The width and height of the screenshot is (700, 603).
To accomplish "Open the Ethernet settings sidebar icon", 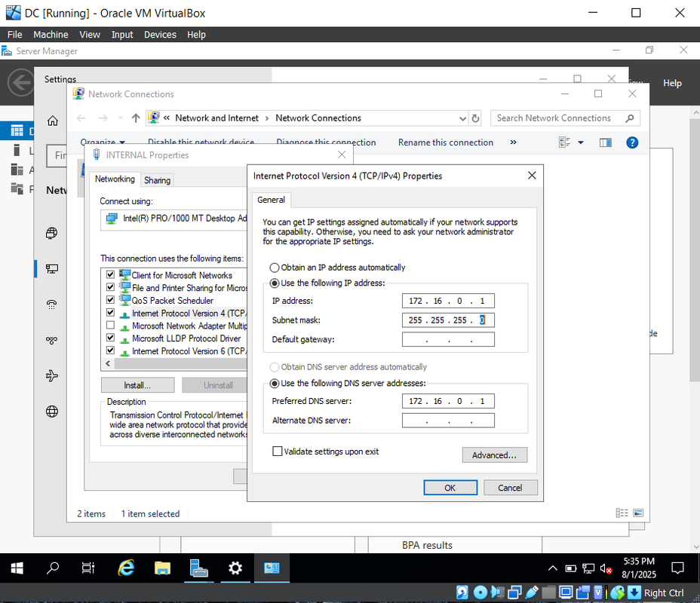I will 52,268.
